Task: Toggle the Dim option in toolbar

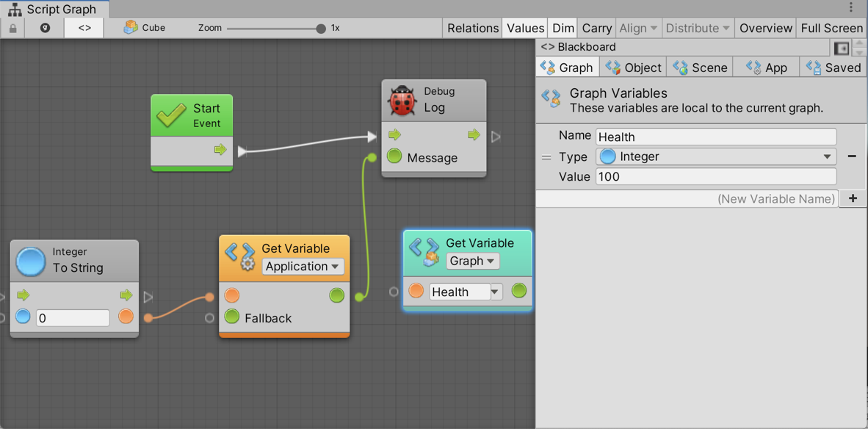Action: [563, 28]
